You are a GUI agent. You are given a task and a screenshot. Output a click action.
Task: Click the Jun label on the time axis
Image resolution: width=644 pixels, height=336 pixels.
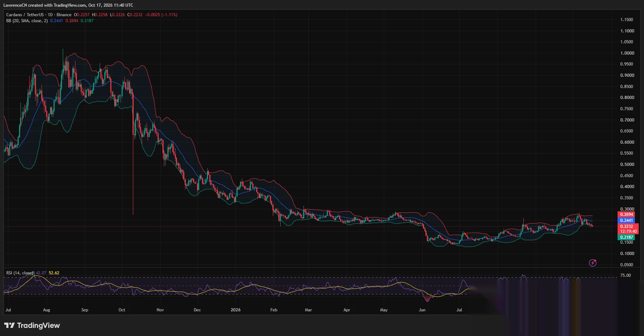tap(422, 310)
